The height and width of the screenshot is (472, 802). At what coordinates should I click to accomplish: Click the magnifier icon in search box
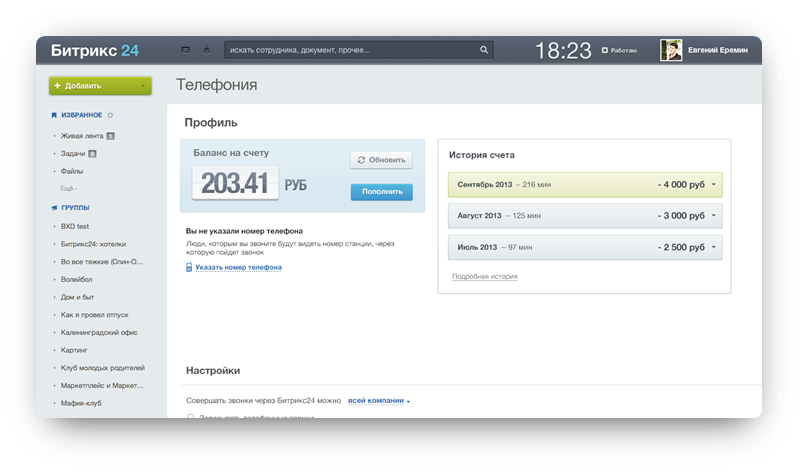pos(484,50)
